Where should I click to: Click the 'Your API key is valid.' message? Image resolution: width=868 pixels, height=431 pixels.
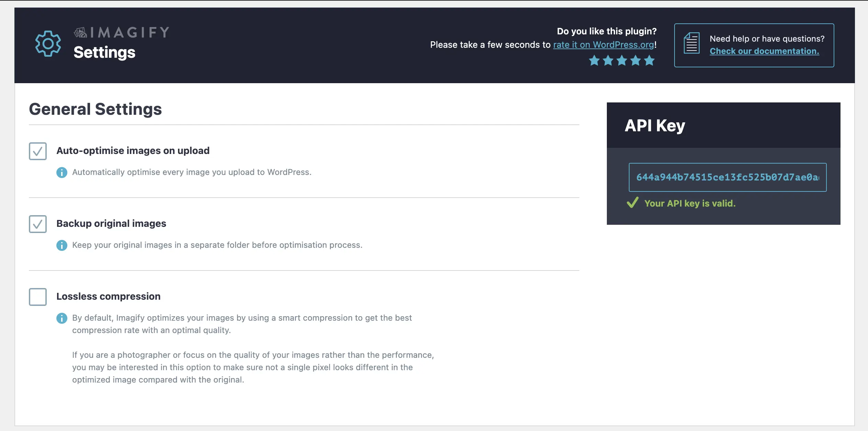(690, 203)
